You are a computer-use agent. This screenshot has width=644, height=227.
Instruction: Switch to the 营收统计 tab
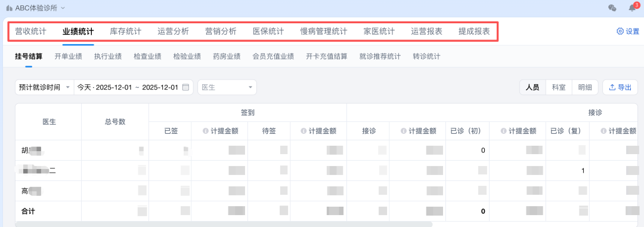tap(31, 32)
